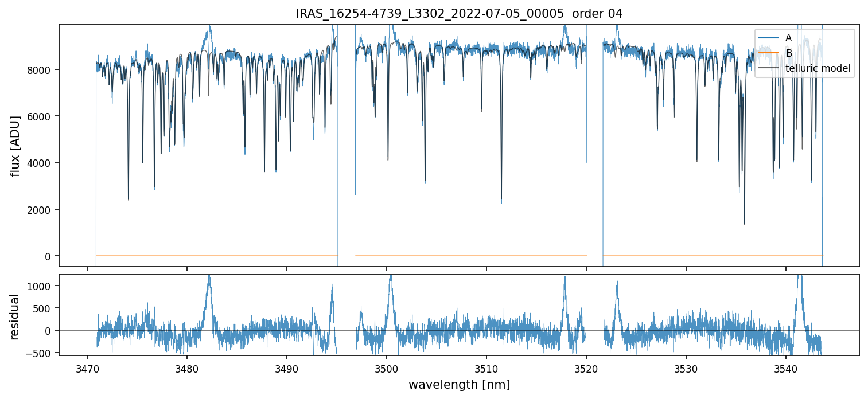The height and width of the screenshot is (399, 868).
Task: Click the gray telluric model legend line
Action: click(x=769, y=69)
